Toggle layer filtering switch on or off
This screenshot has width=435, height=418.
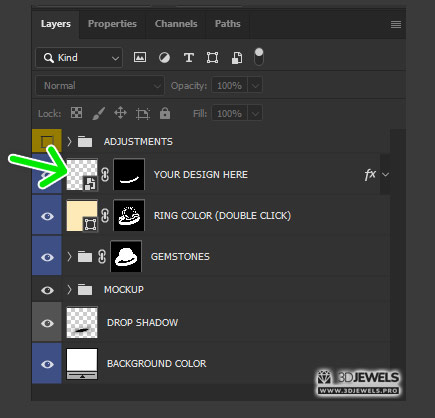pyautogui.click(x=259, y=56)
